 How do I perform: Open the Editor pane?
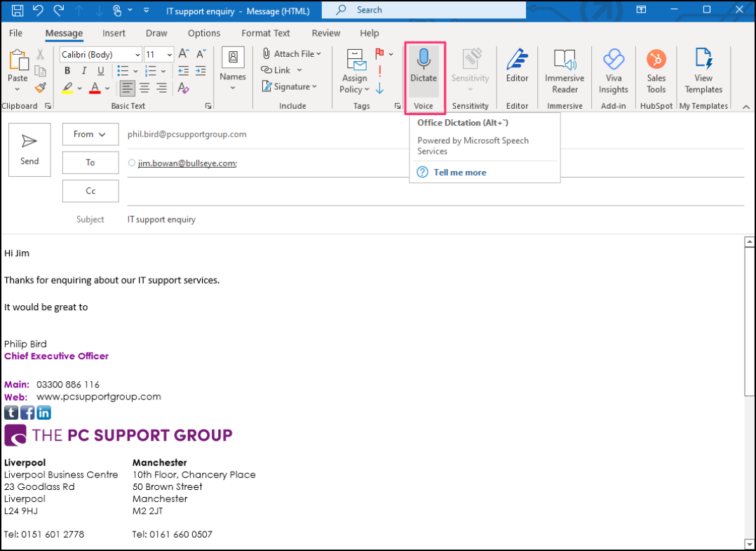[518, 65]
